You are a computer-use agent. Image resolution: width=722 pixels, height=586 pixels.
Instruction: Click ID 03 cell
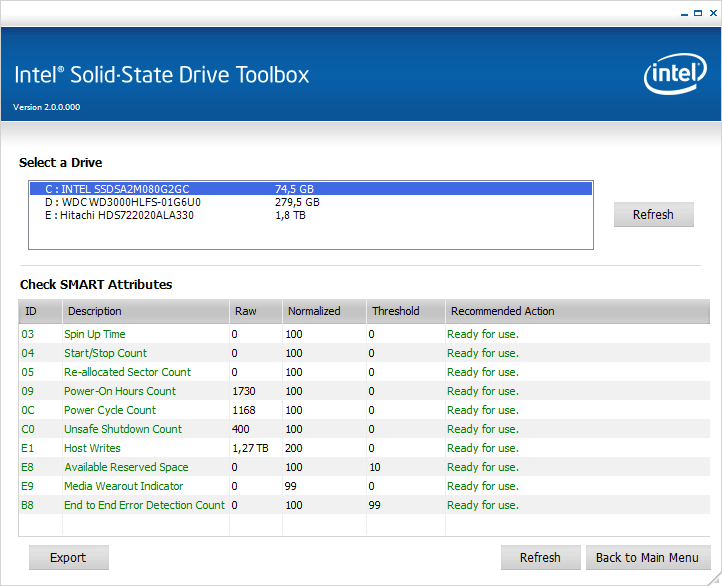click(28, 334)
